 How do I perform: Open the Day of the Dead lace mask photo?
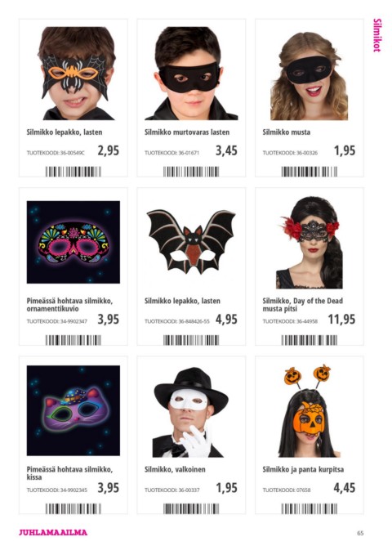pos(310,243)
